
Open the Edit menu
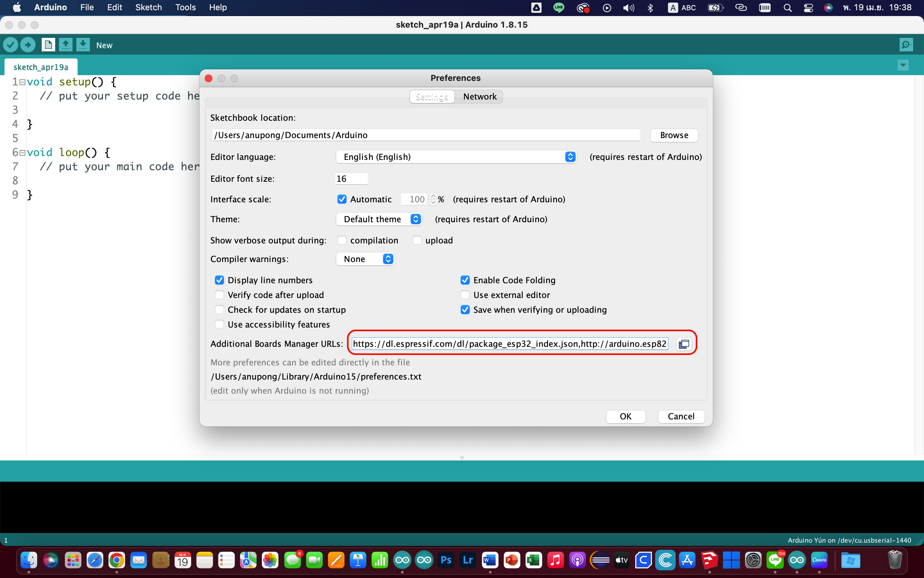click(x=115, y=8)
